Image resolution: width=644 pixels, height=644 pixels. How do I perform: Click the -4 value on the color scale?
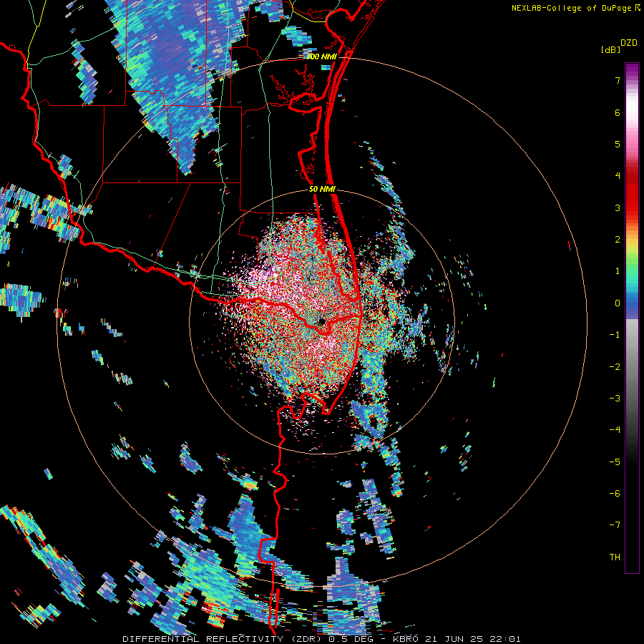click(615, 430)
